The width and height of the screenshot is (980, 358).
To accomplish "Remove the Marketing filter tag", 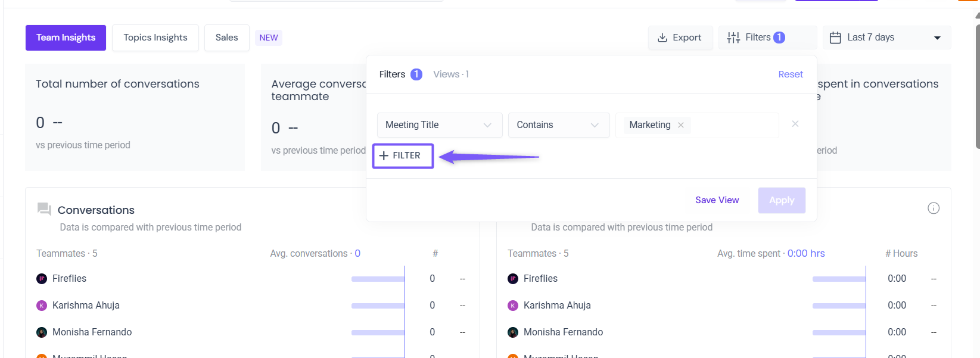I will tap(681, 125).
